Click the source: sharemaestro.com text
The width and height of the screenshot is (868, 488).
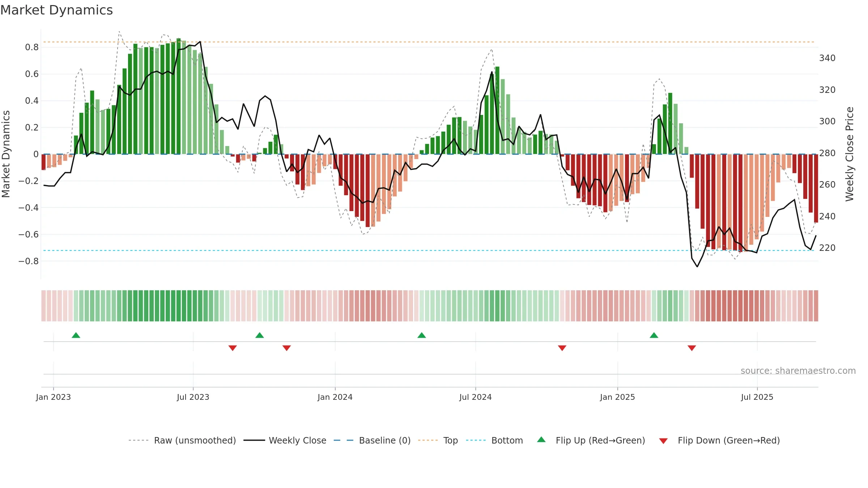coord(798,371)
